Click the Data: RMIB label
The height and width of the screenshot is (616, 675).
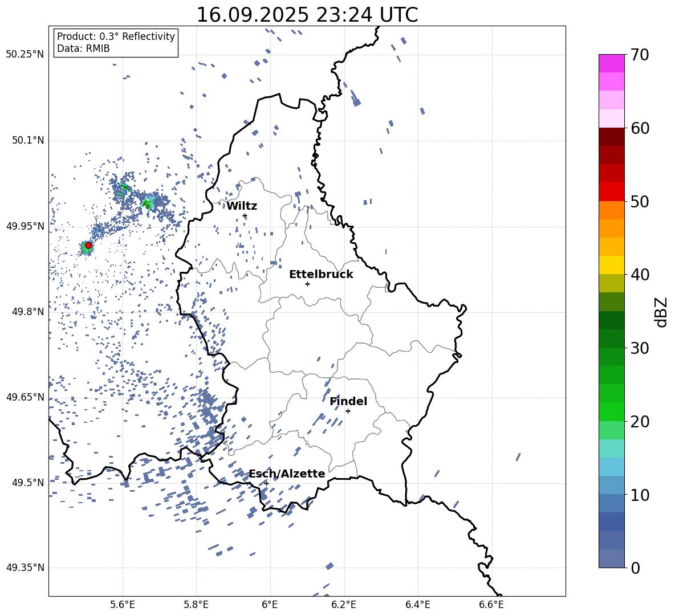83,48
